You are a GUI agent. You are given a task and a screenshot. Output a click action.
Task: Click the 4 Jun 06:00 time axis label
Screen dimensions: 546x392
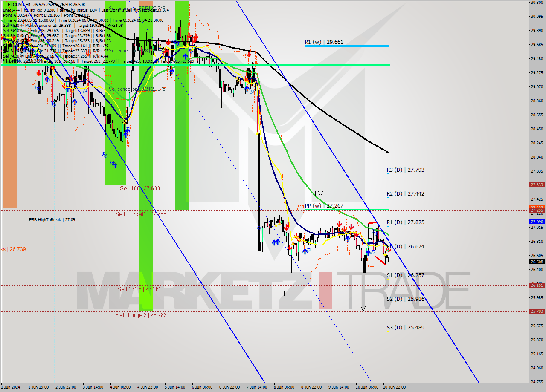[120, 387]
